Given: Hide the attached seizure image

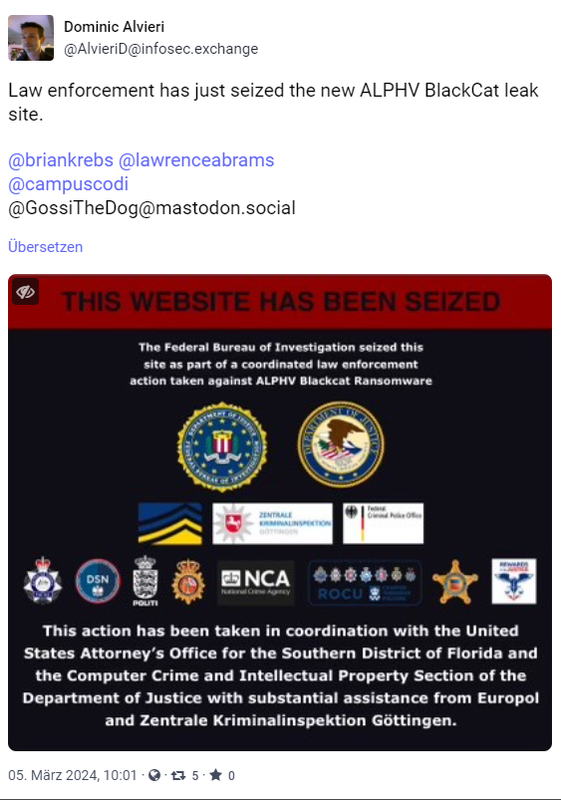Looking at the screenshot, I should pos(26,292).
